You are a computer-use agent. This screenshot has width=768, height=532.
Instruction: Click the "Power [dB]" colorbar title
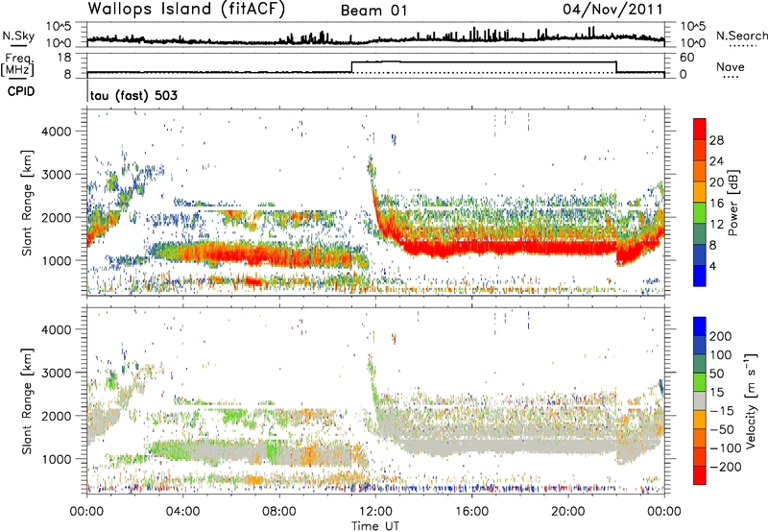pos(733,203)
